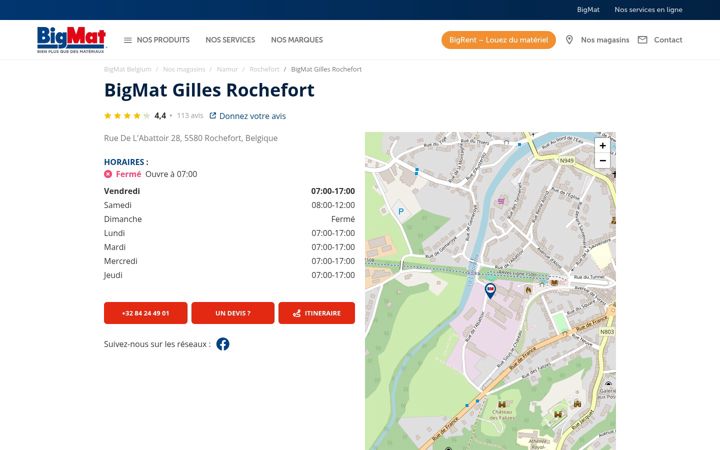Screen dimensions: 720x450
Task: Go to Namur breadcrumb
Action: click(x=227, y=69)
